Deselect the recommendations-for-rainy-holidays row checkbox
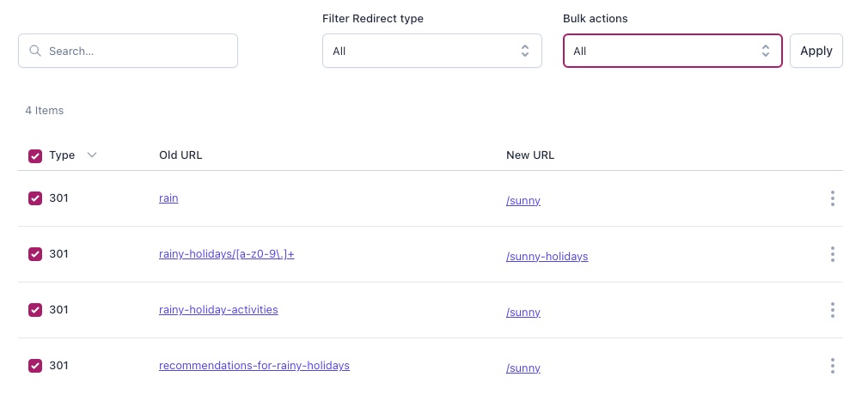The image size is (868, 395). pos(35,366)
